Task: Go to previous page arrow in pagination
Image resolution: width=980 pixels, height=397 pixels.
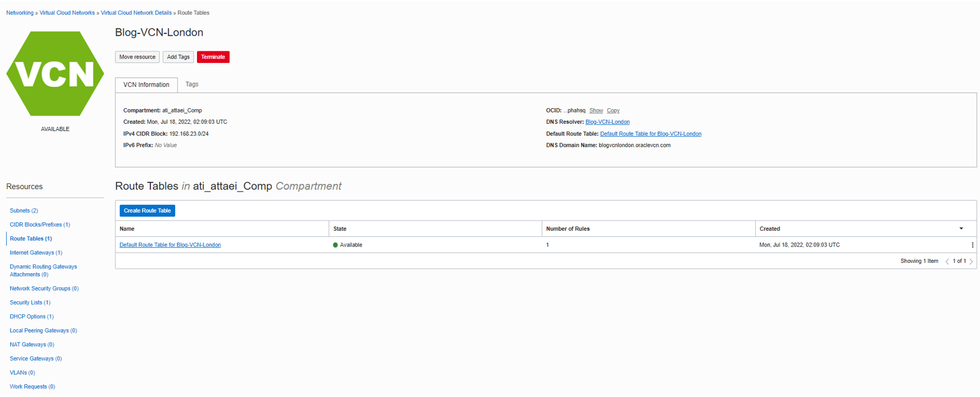Action: 947,261
